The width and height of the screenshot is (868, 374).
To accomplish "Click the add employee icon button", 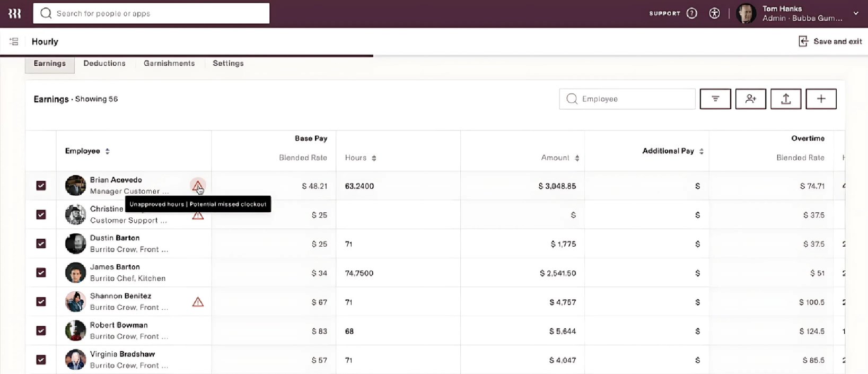I will pyautogui.click(x=750, y=99).
